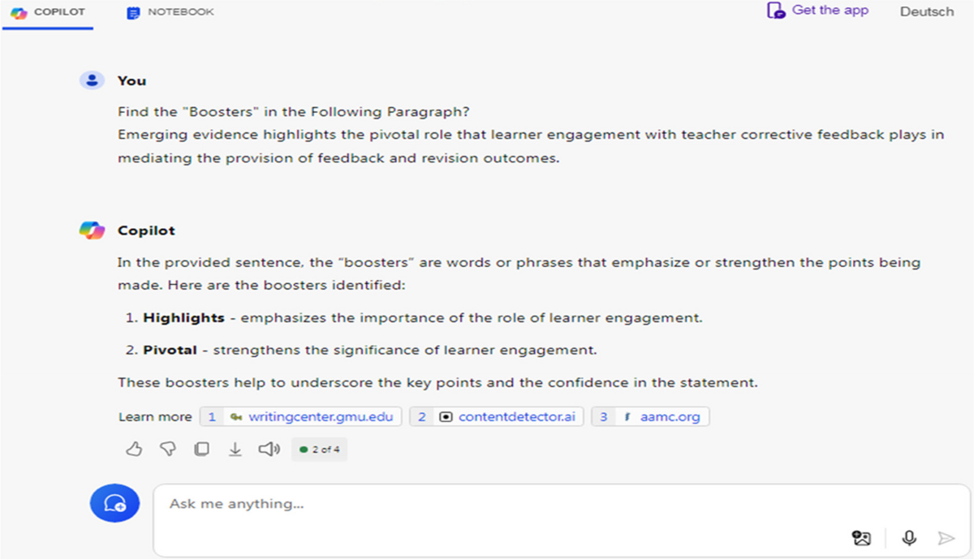974x560 pixels.
Task: Click the Copilot logo next to response
Action: [92, 230]
